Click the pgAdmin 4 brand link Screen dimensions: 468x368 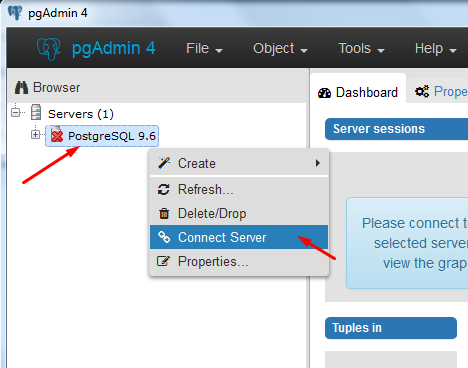96,49
